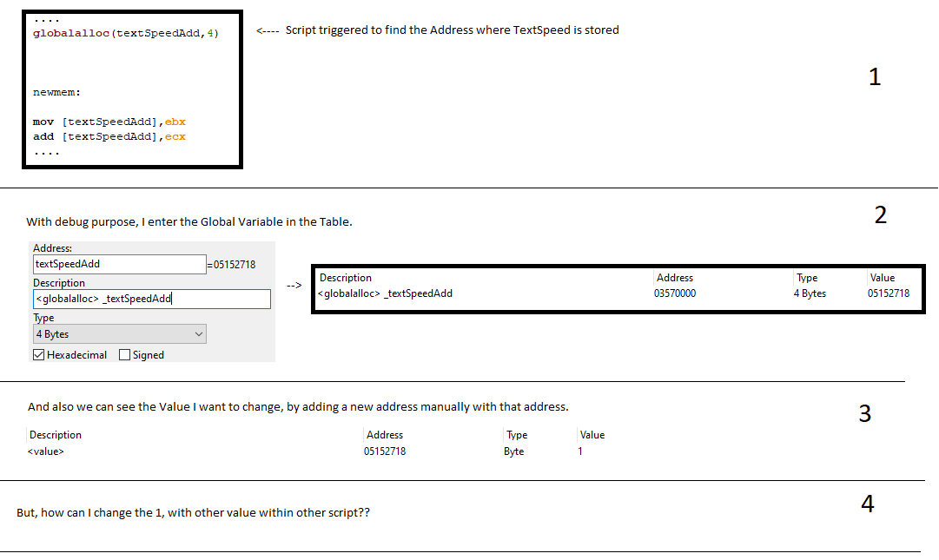Click the Byte type of the <value> entry
The height and width of the screenshot is (560, 939).
513,451
